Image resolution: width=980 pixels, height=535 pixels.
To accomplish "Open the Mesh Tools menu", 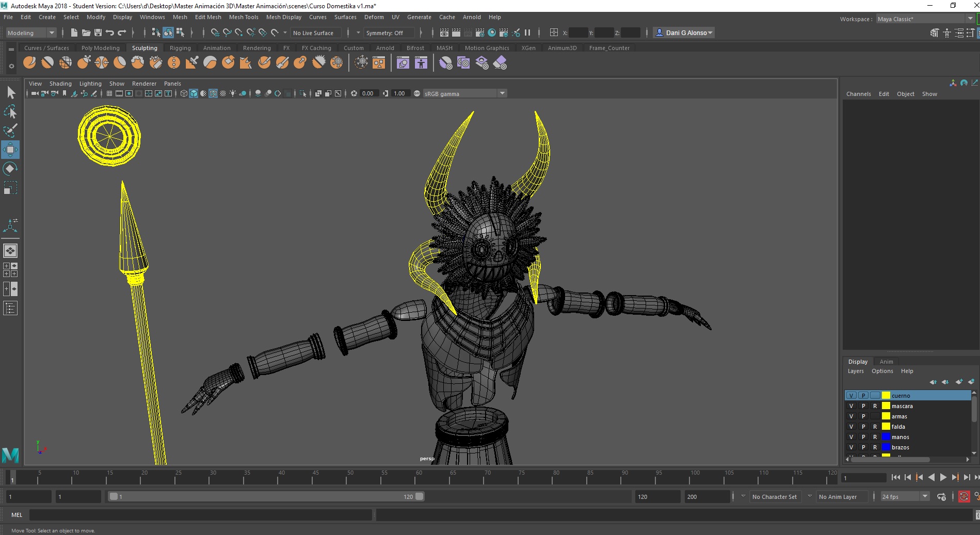I will pyautogui.click(x=244, y=17).
